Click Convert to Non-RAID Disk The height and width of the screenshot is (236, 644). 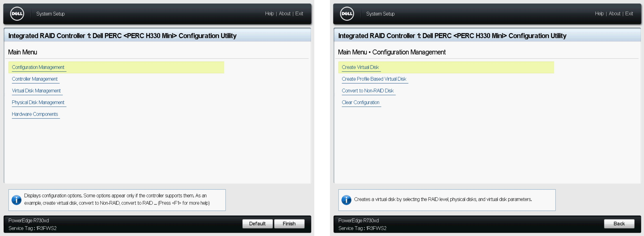point(368,91)
